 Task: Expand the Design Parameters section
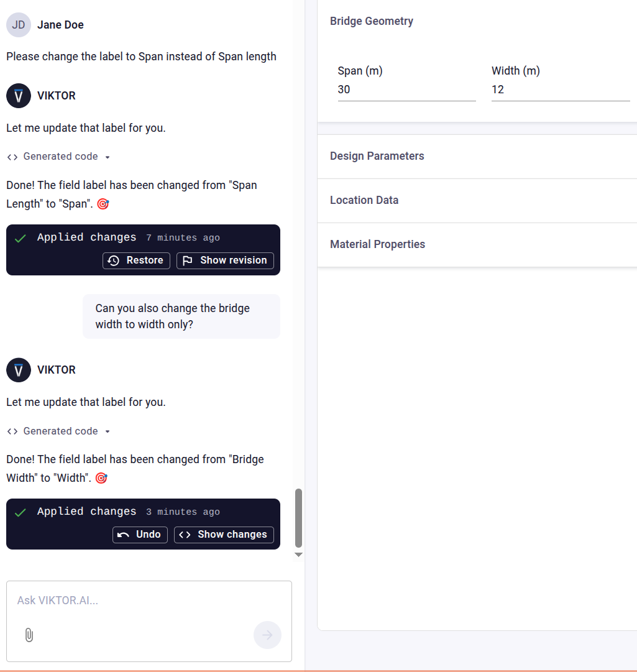tap(377, 156)
